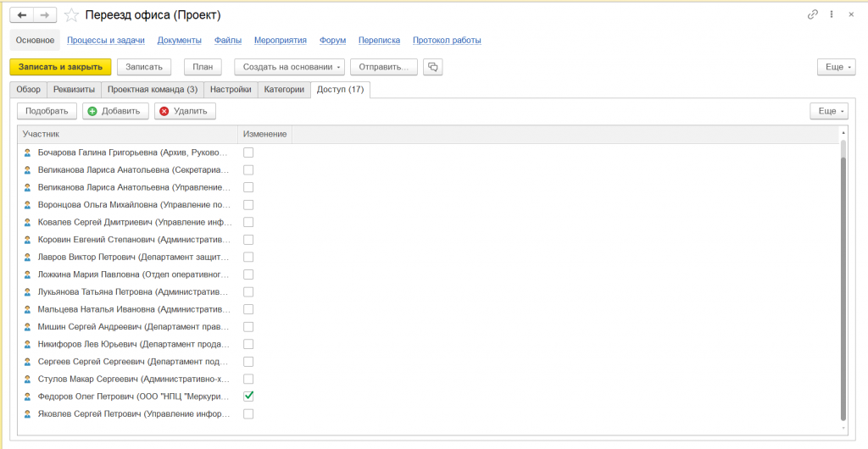Open the Файлы link
The height and width of the screenshot is (449, 868).
227,41
